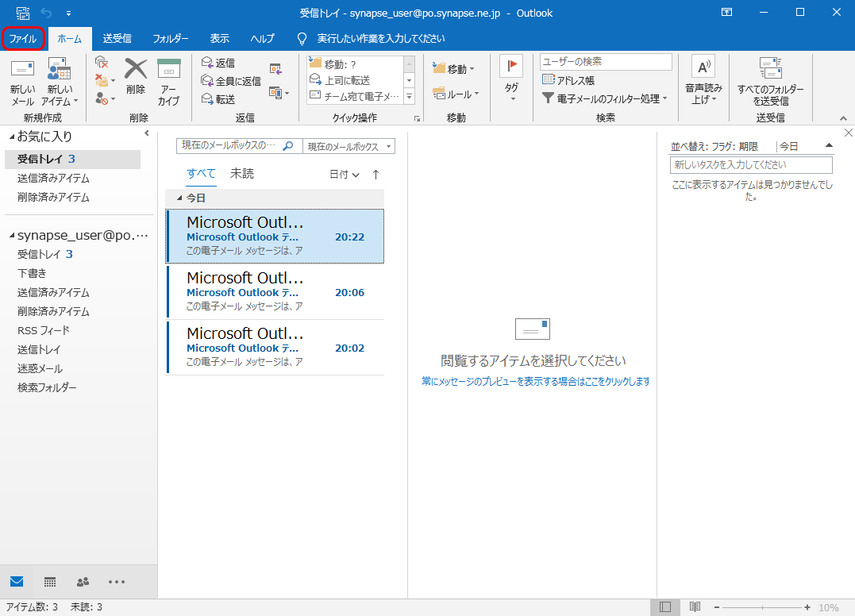Select 受信トレイ under お気に入り
Viewport: 855px width, 616px height.
coord(72,160)
